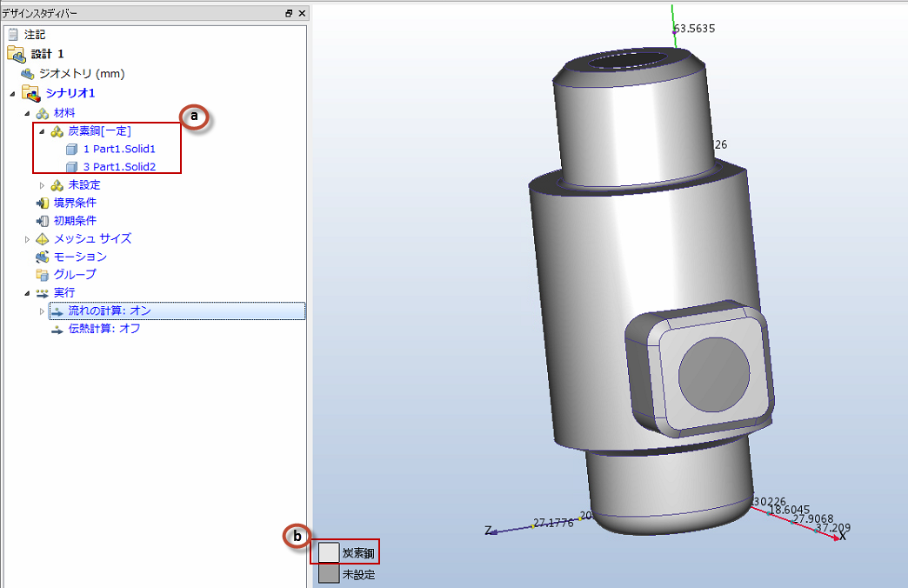This screenshot has height=588, width=908.
Task: Click the 注記 notes icon
Action: click(x=13, y=35)
